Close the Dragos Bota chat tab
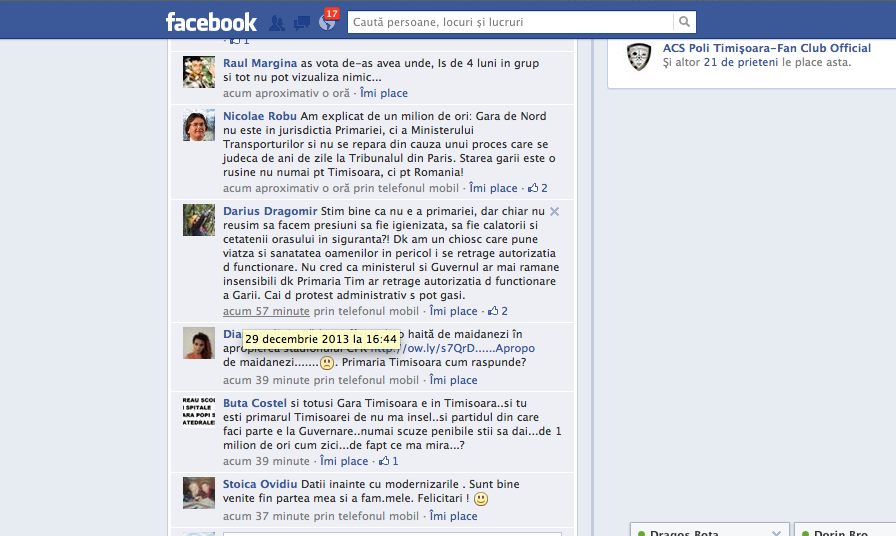This screenshot has height=536, width=896. click(x=776, y=533)
